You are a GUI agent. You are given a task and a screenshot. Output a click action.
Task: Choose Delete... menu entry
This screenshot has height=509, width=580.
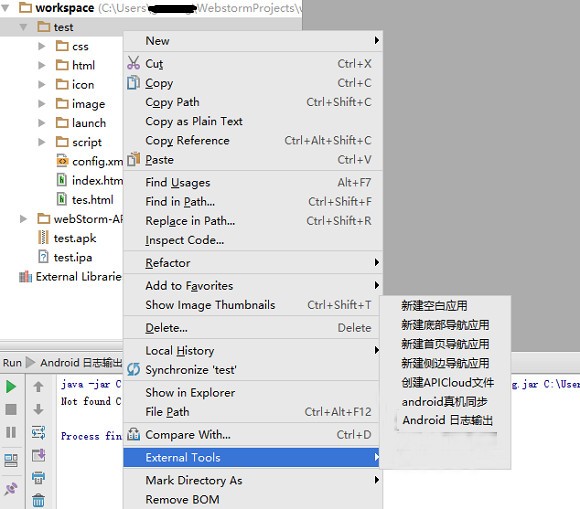pos(253,328)
